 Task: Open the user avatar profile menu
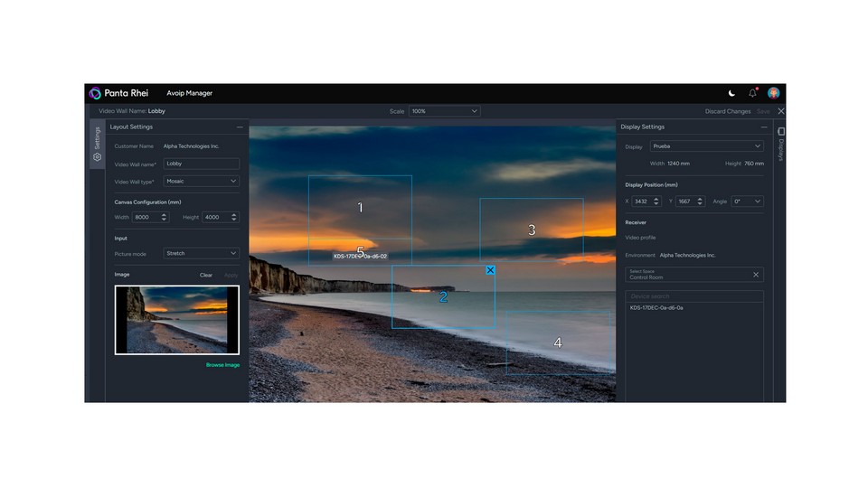[x=773, y=93]
